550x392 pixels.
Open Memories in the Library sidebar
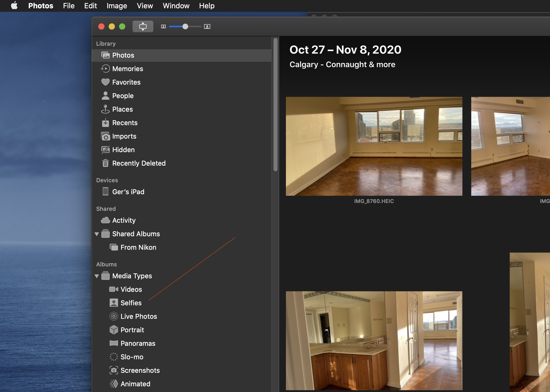(x=127, y=69)
